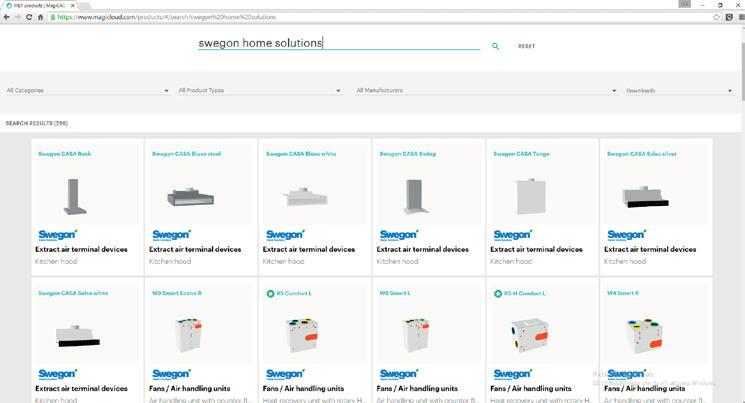The height and width of the screenshot is (403, 745).
Task: Open R5-H Comfort L product link
Action: click(x=525, y=293)
